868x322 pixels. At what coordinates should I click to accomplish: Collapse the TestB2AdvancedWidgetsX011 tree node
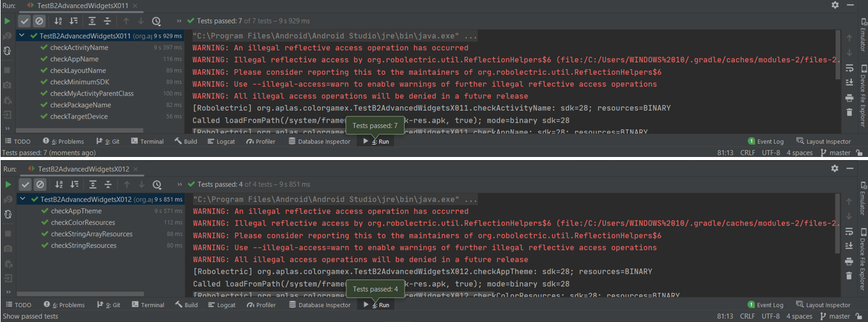[x=22, y=36]
